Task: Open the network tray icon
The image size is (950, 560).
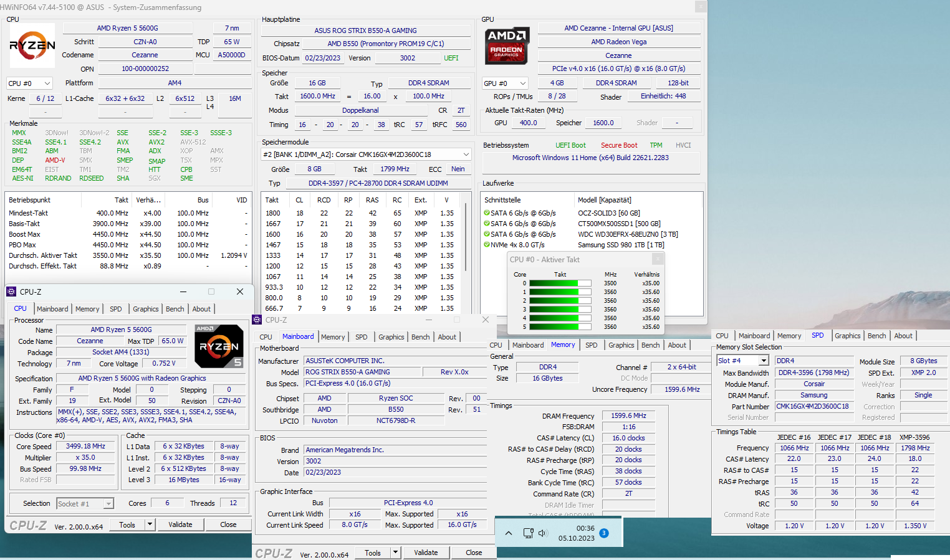Action: (x=528, y=533)
